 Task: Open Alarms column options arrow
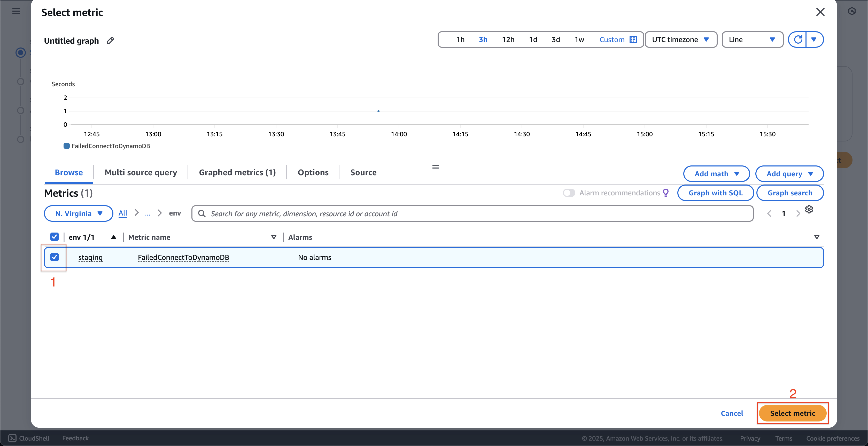pos(817,237)
